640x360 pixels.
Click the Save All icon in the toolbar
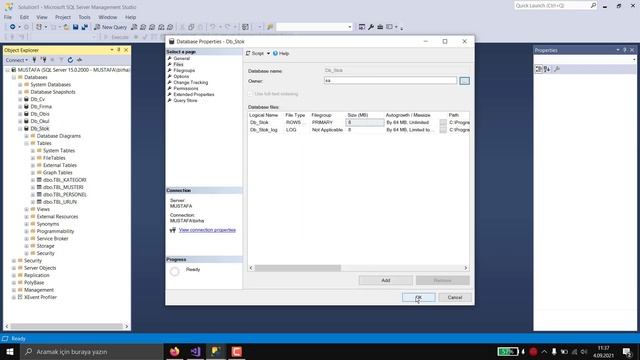click(x=84, y=27)
